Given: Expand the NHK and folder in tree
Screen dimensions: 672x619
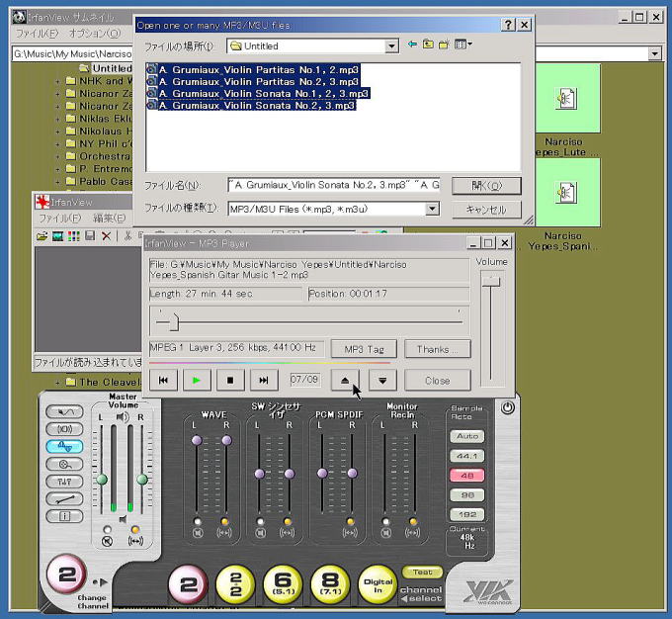Looking at the screenshot, I should click(x=57, y=81).
